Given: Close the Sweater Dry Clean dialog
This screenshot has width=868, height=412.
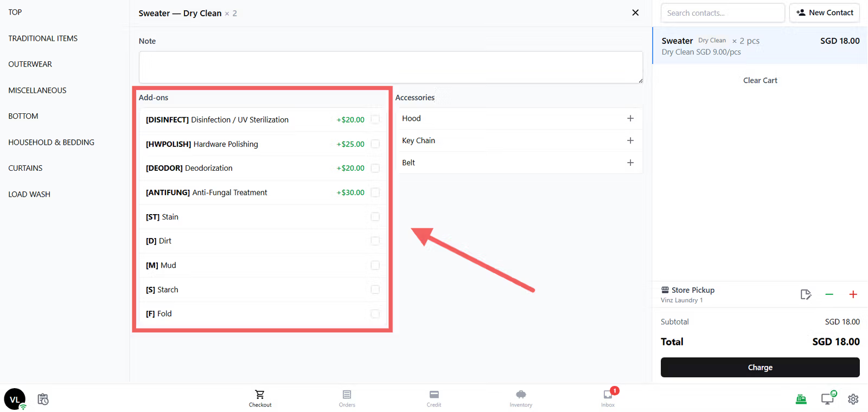Looking at the screenshot, I should [635, 12].
